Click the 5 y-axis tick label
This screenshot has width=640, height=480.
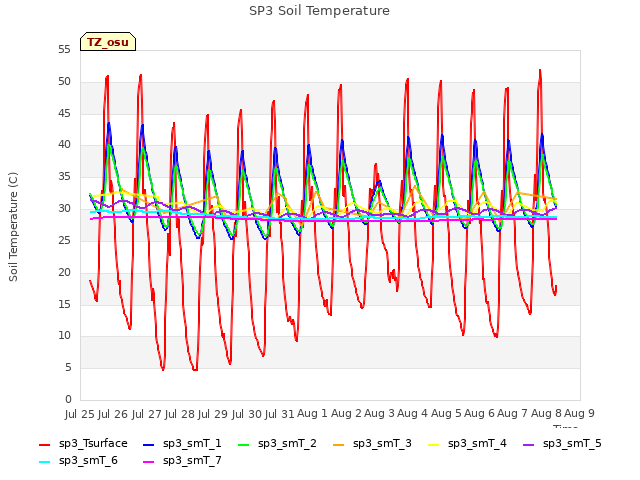(68, 368)
